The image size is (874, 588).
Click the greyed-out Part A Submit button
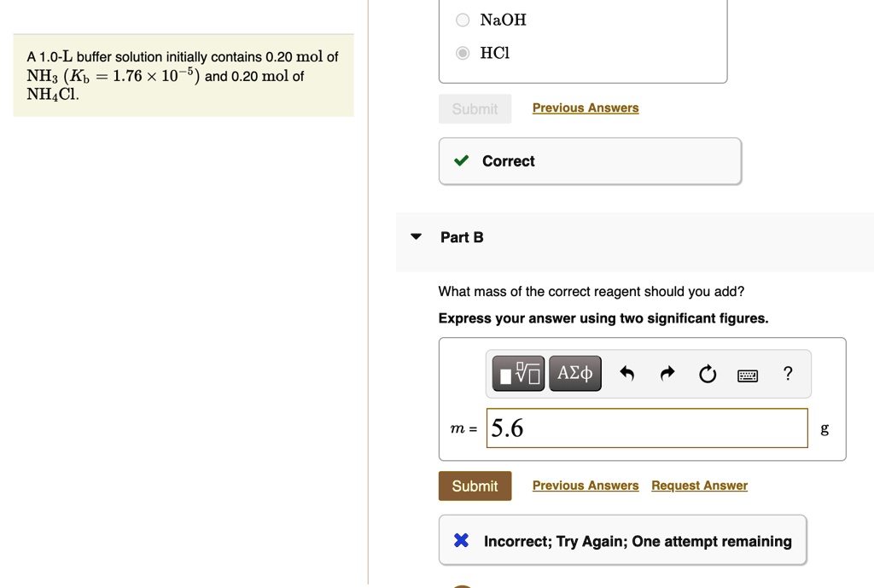(475, 108)
